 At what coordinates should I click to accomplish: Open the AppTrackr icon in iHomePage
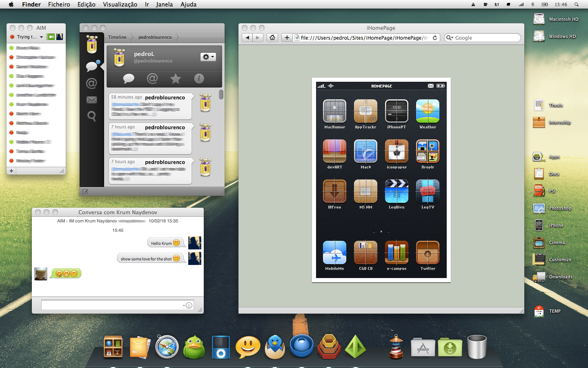pos(365,111)
